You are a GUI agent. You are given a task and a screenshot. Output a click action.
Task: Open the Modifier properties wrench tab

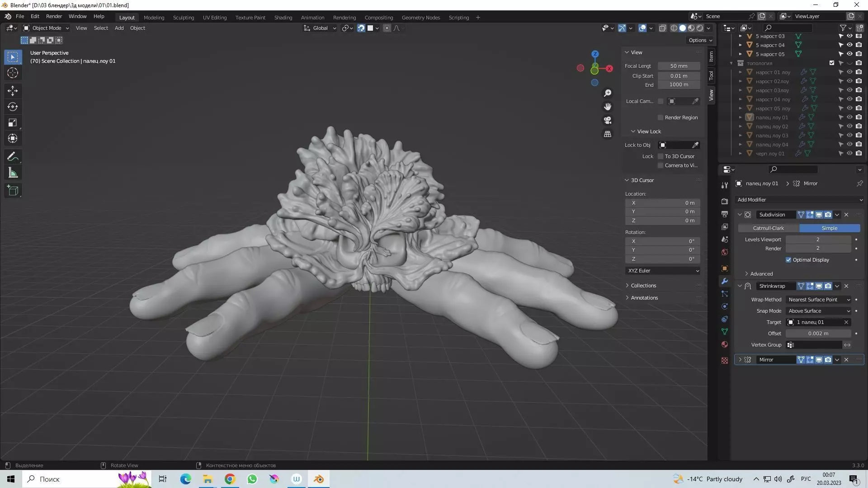725,281
